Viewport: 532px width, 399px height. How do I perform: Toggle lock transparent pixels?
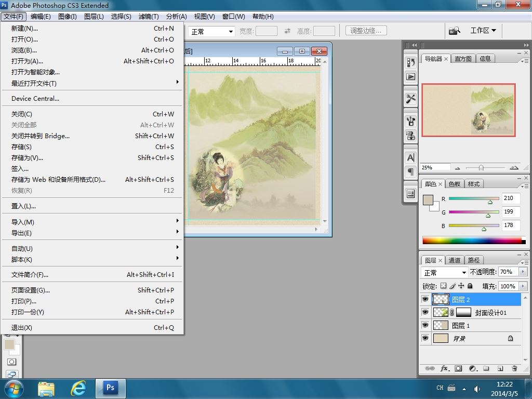tap(443, 286)
